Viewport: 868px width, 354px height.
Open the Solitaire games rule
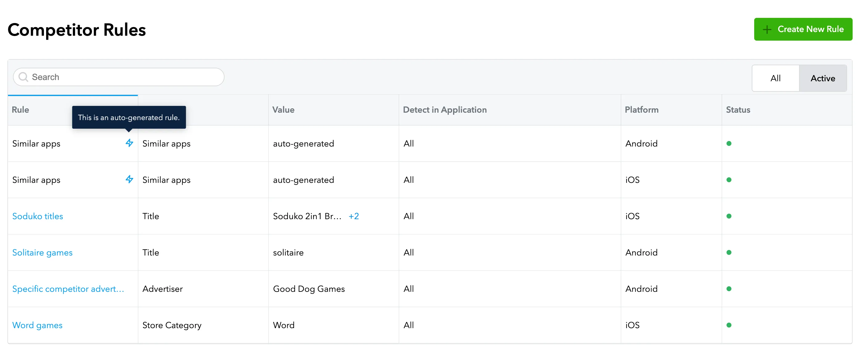coord(42,252)
